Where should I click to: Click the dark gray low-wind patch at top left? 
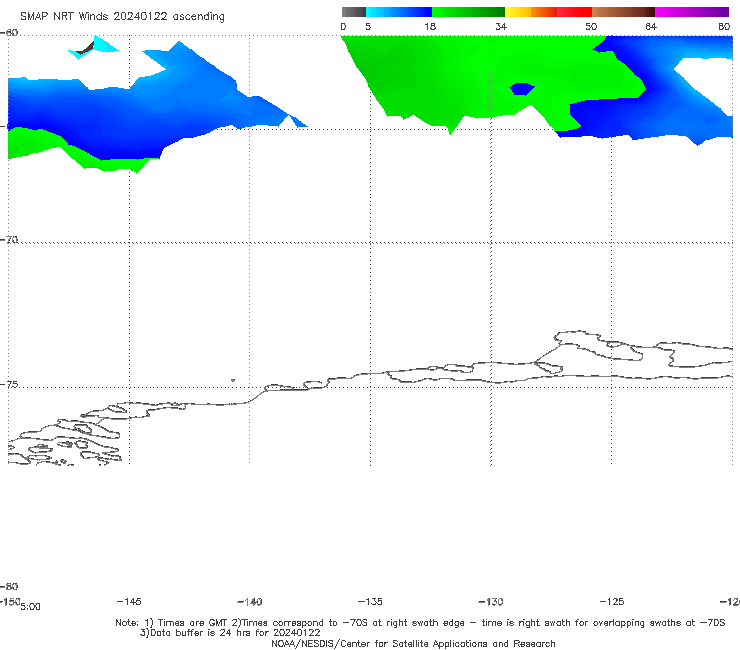[x=86, y=48]
